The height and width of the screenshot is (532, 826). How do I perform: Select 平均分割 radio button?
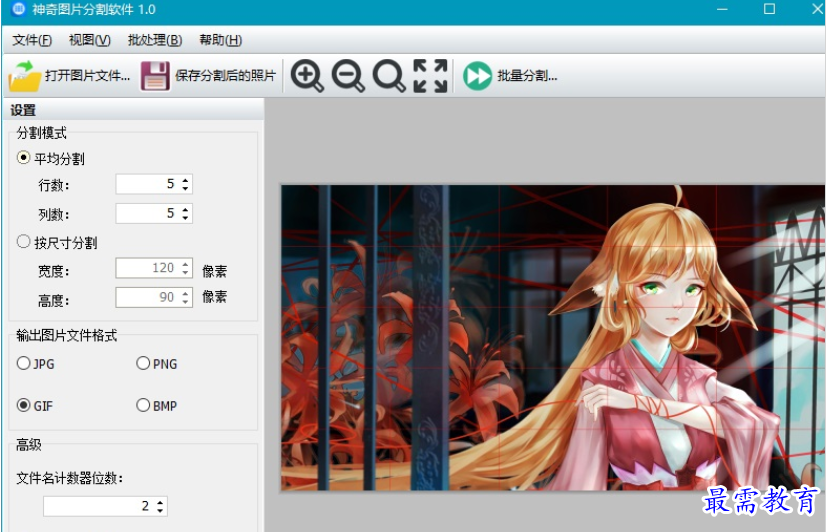(x=23, y=157)
